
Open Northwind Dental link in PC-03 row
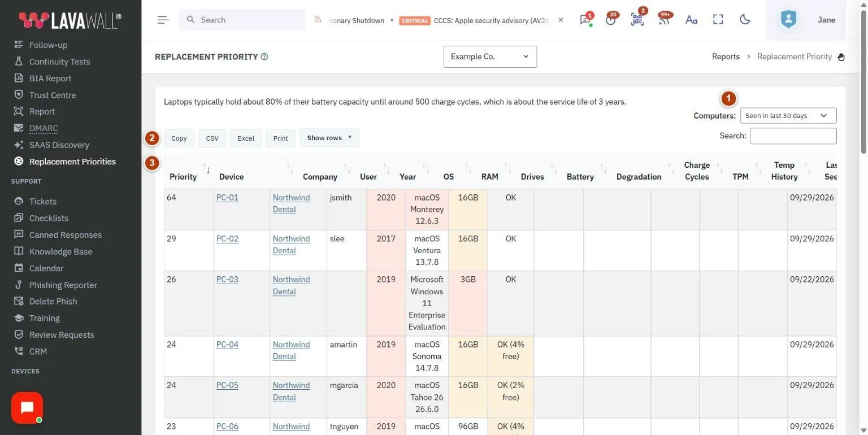291,285
